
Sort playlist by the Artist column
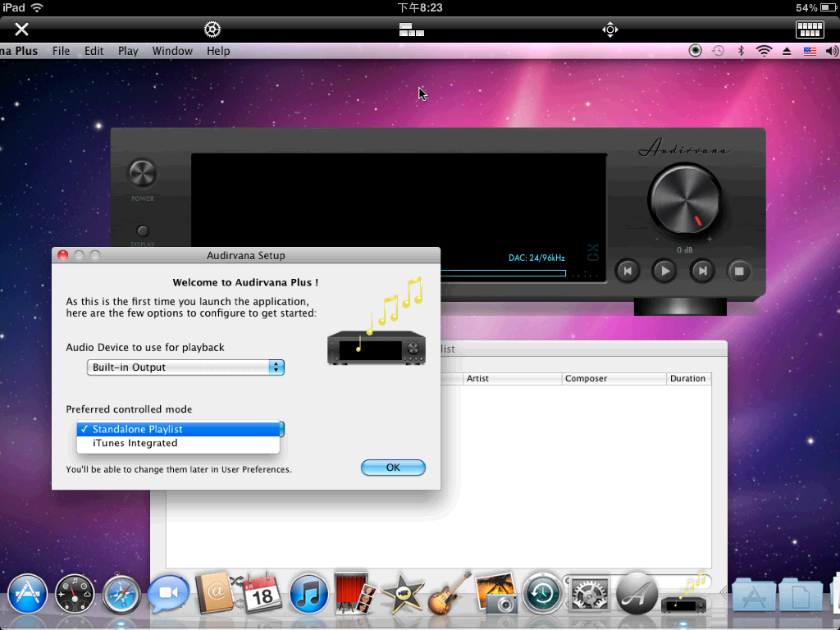pyautogui.click(x=512, y=379)
